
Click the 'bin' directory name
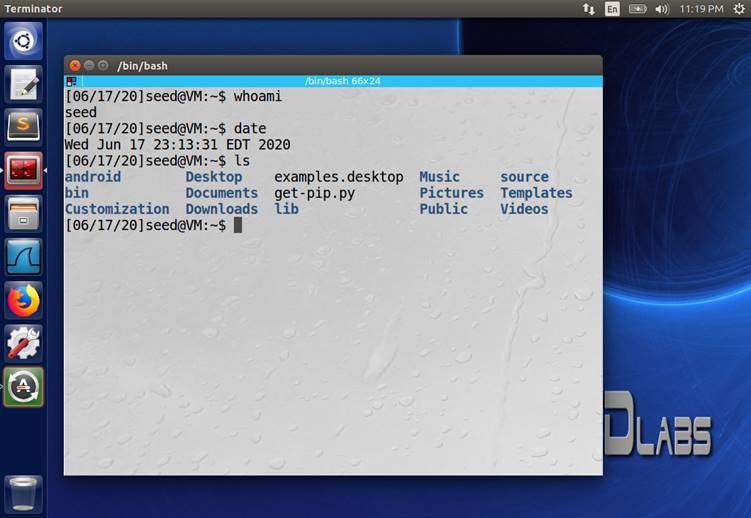[77, 193]
